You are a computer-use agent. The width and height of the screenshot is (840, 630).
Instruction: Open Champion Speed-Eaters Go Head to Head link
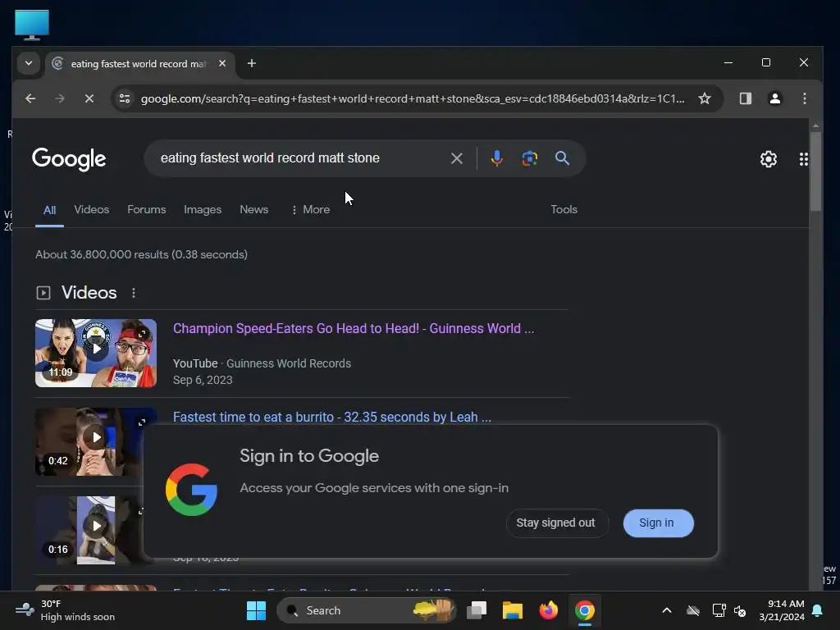(354, 328)
